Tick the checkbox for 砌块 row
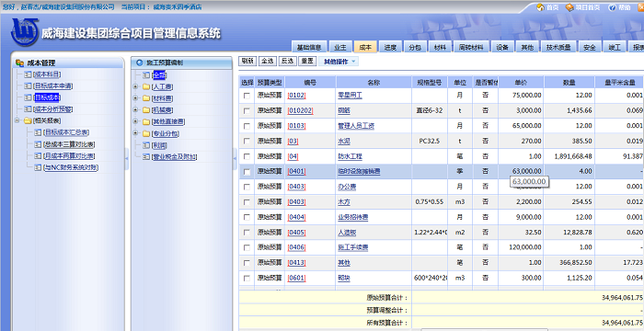Viewport: 644px width, 331px height. 247,278
